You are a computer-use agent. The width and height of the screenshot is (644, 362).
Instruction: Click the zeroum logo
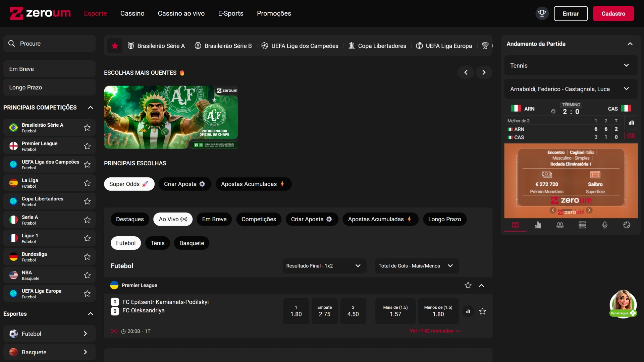point(40,13)
